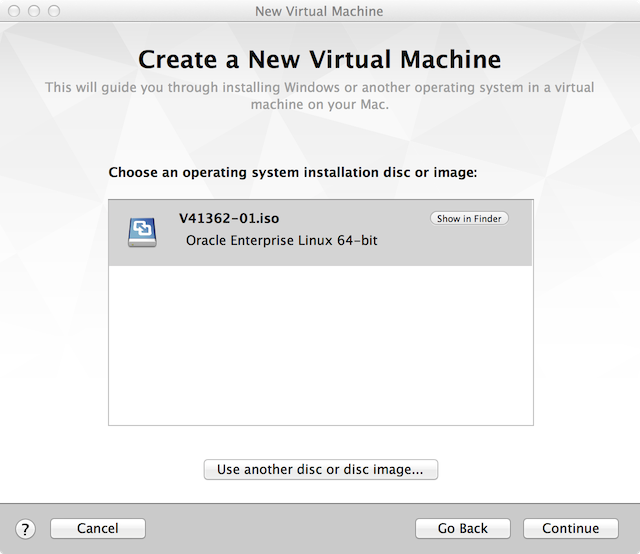Click Oracle Enterprise Linux 64-bit label
This screenshot has width=640, height=554.
(282, 240)
